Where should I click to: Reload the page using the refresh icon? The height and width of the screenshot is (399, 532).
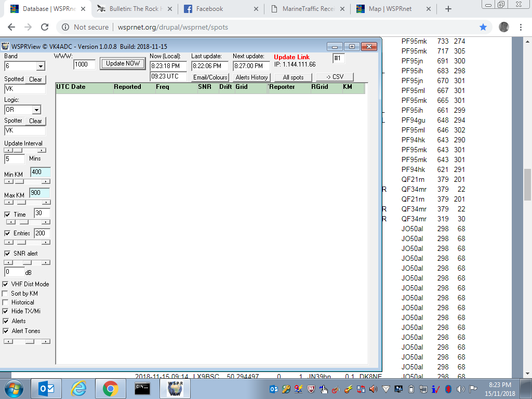(45, 27)
